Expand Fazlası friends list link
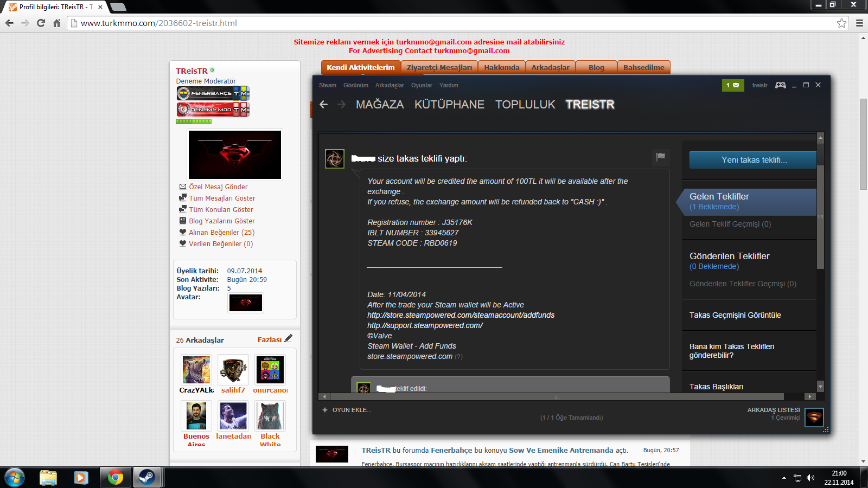The height and width of the screenshot is (488, 868). tap(270, 340)
